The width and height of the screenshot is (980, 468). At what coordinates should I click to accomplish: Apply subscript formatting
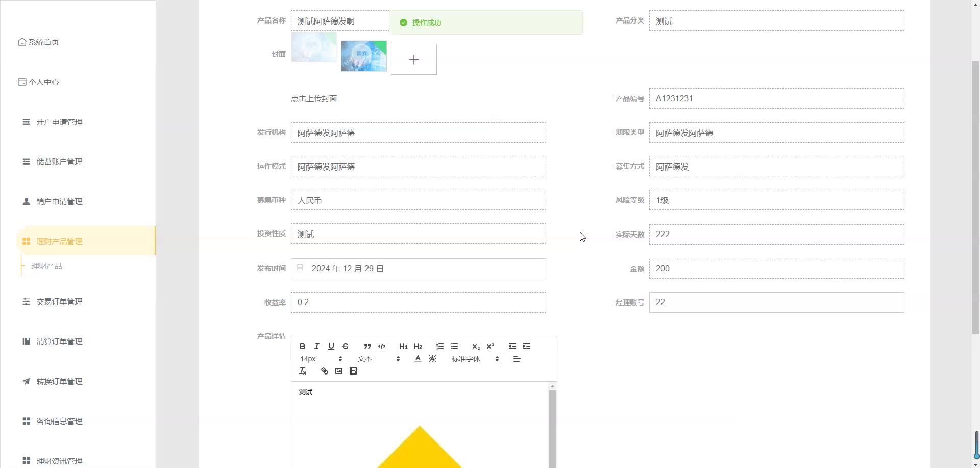[476, 346]
